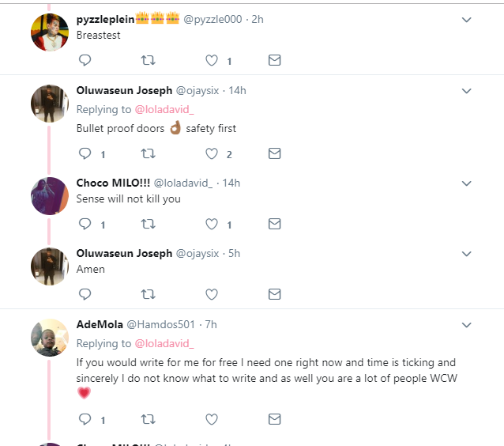This screenshot has width=504, height=446.
Task: Like the "Bullet proof doors" tweet
Action: coord(212,154)
